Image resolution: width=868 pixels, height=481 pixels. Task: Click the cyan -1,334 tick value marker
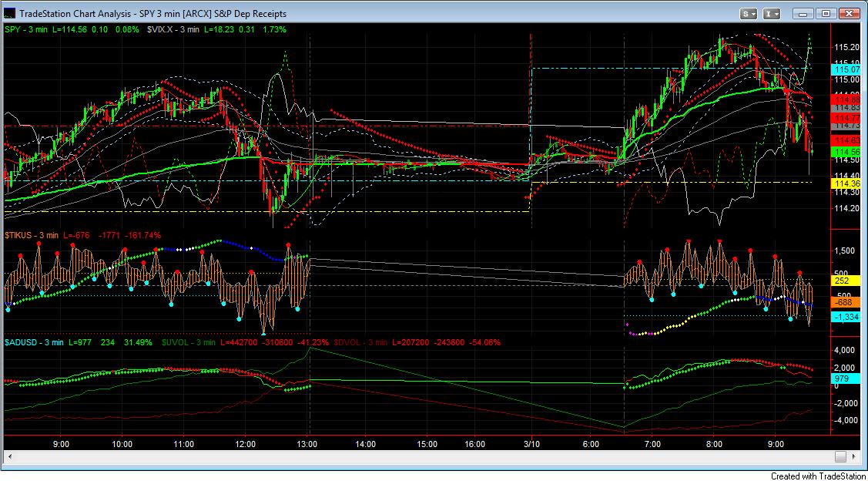846,316
